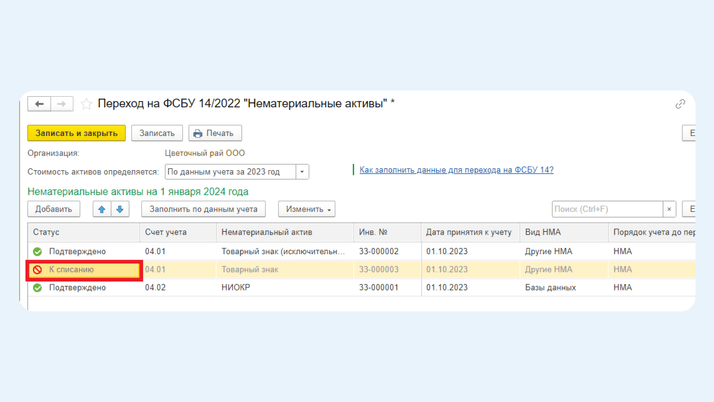This screenshot has height=402, width=714.
Task: Go forward with the right arrow button
Action: (62, 104)
